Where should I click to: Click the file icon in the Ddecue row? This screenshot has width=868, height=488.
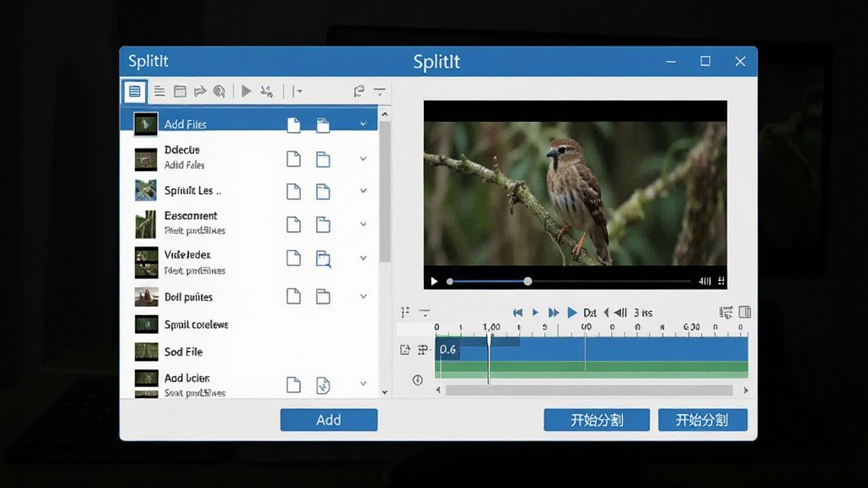293,158
